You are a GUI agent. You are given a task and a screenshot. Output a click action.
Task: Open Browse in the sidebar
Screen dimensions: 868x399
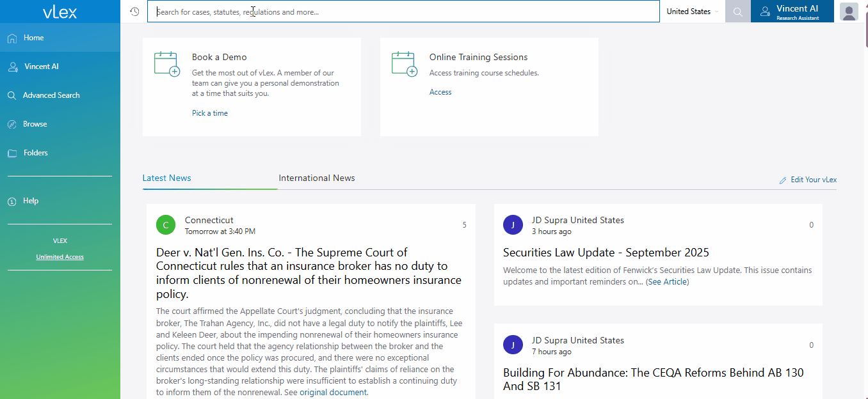(x=35, y=124)
